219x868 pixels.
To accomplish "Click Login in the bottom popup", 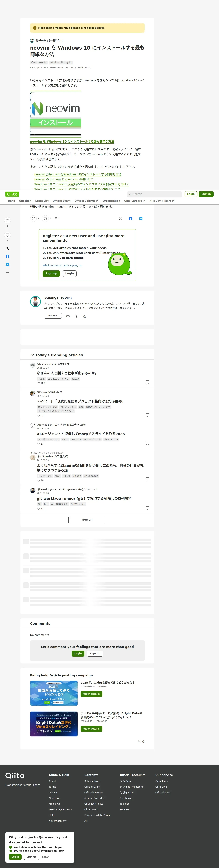I will click(x=15, y=857).
